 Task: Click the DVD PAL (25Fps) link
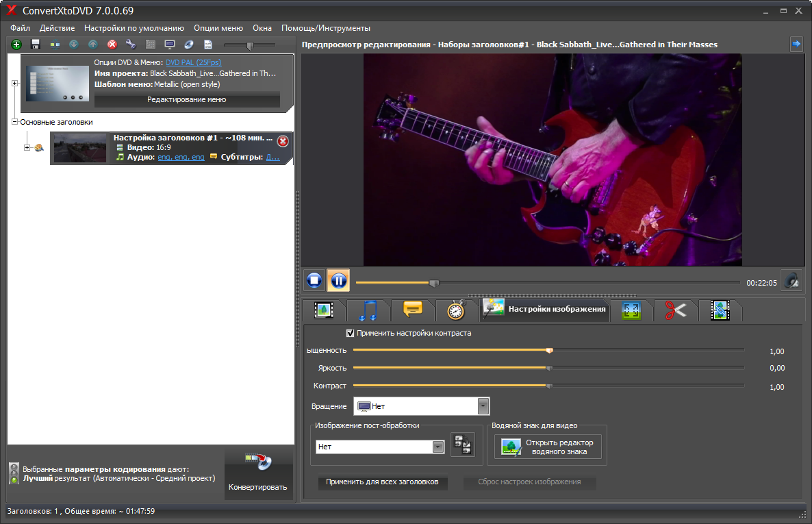193,62
